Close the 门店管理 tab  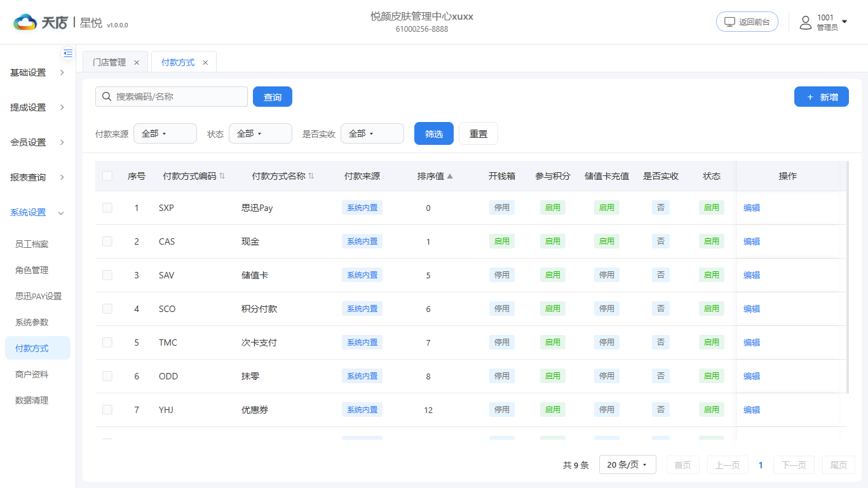(x=137, y=62)
